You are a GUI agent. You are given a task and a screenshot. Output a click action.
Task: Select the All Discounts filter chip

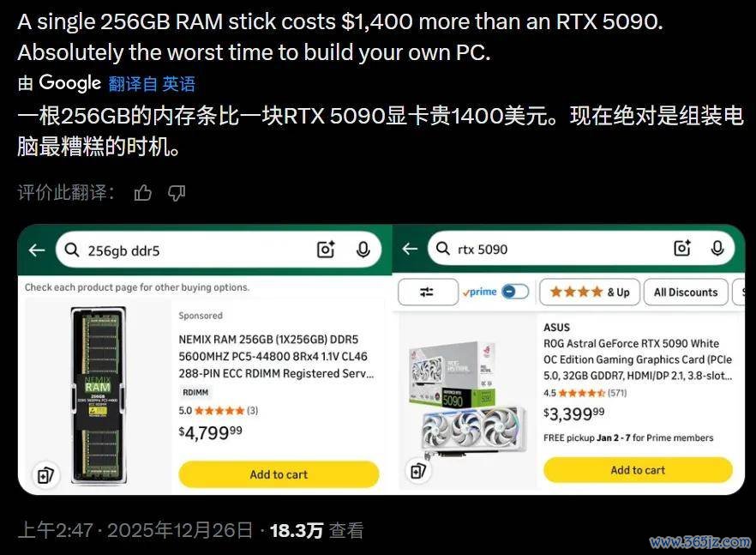pos(686,292)
